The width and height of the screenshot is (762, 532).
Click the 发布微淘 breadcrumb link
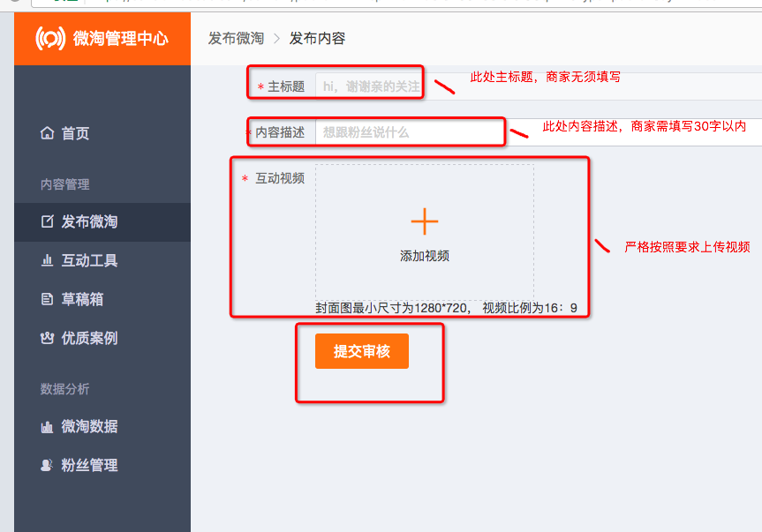click(x=236, y=38)
